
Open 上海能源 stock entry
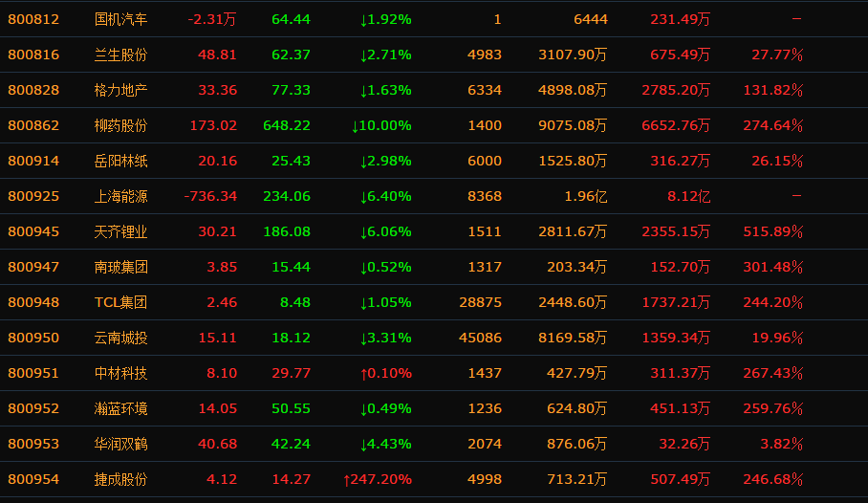point(121,196)
